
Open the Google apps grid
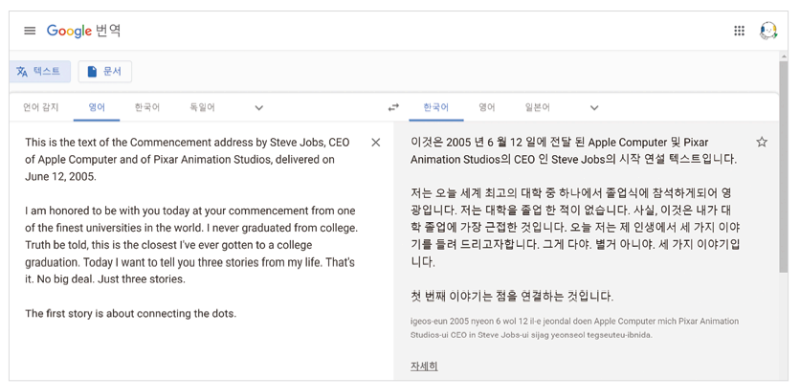pos(739,31)
